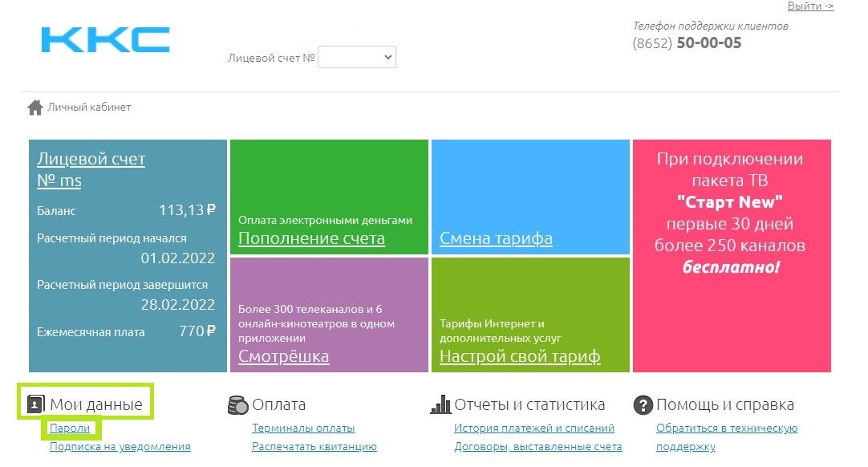Screen dimensions: 868x467
Task: Click the Оплата coins icon
Action: point(238,405)
